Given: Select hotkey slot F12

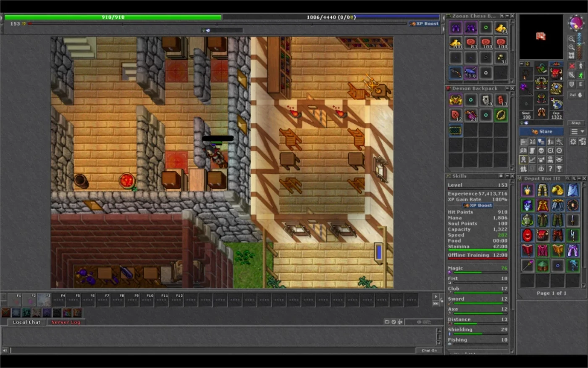Looking at the screenshot, I should [177, 300].
